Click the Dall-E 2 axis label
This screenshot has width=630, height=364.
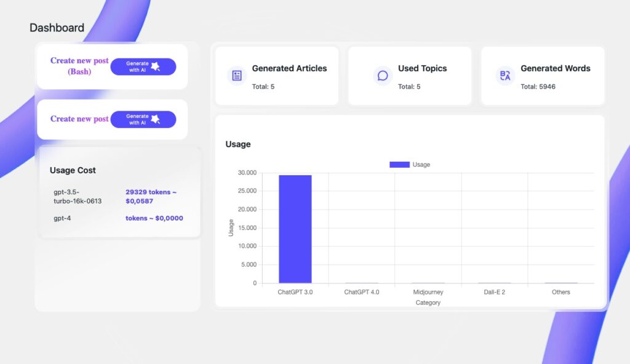494,292
